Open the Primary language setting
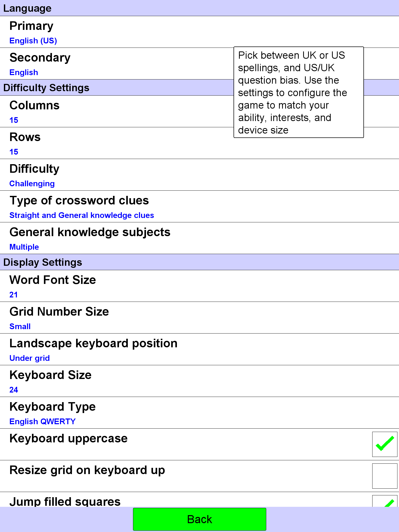Screen dimensions: 399x532 (199, 32)
